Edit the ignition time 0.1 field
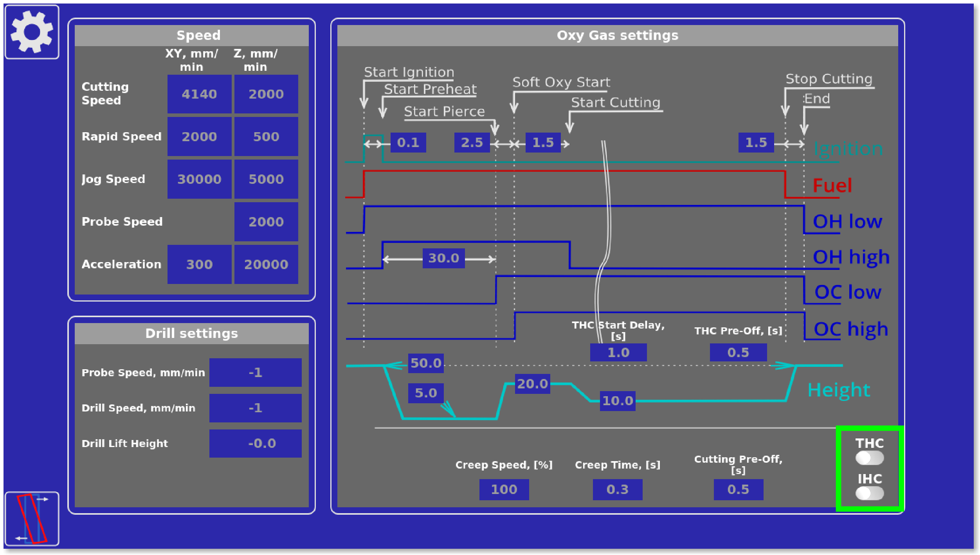This screenshot has height=555, width=980. coord(408,142)
